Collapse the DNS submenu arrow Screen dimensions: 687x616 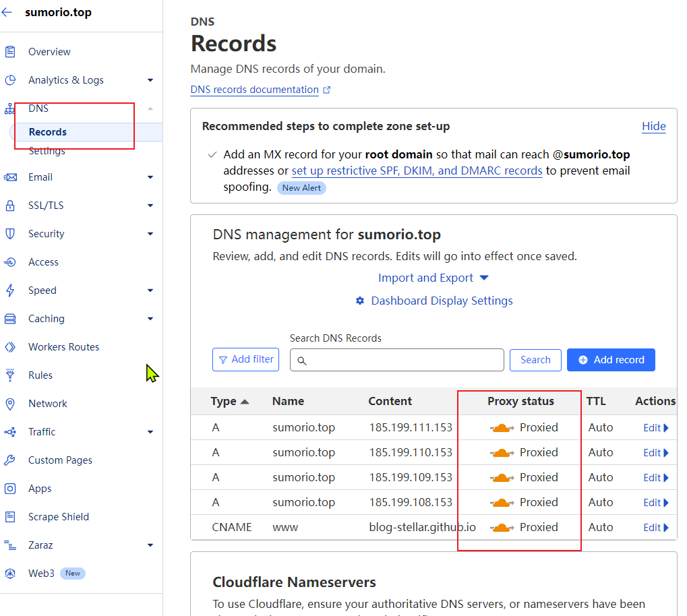[x=150, y=109]
